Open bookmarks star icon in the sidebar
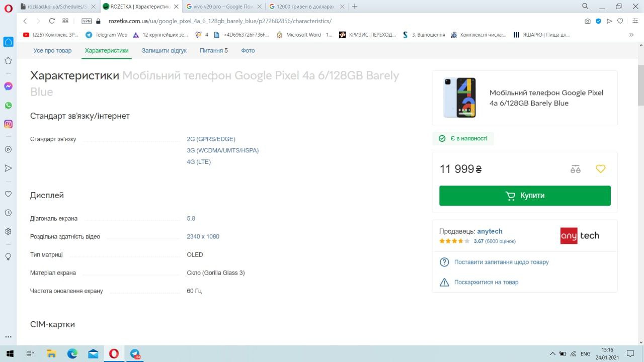The height and width of the screenshot is (362, 644). click(8, 60)
